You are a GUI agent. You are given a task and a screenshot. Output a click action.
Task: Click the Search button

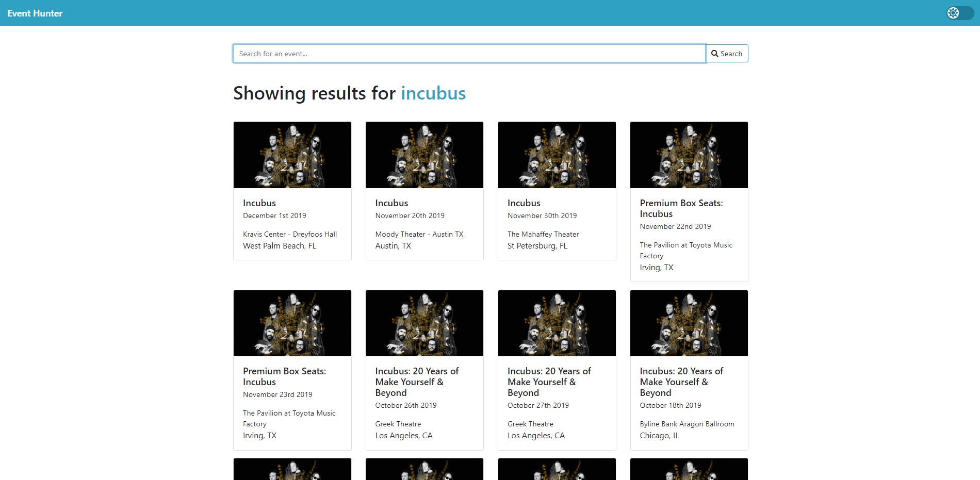[x=727, y=54]
